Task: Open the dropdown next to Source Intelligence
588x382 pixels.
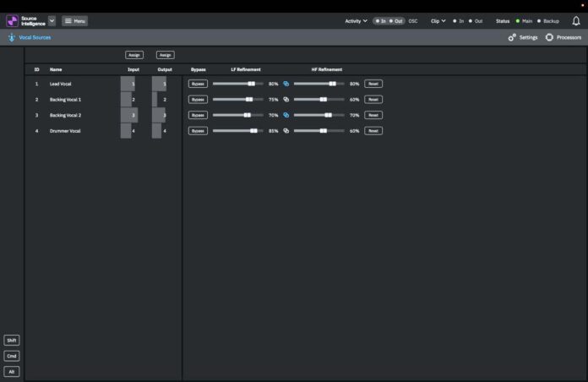Action: (52, 21)
